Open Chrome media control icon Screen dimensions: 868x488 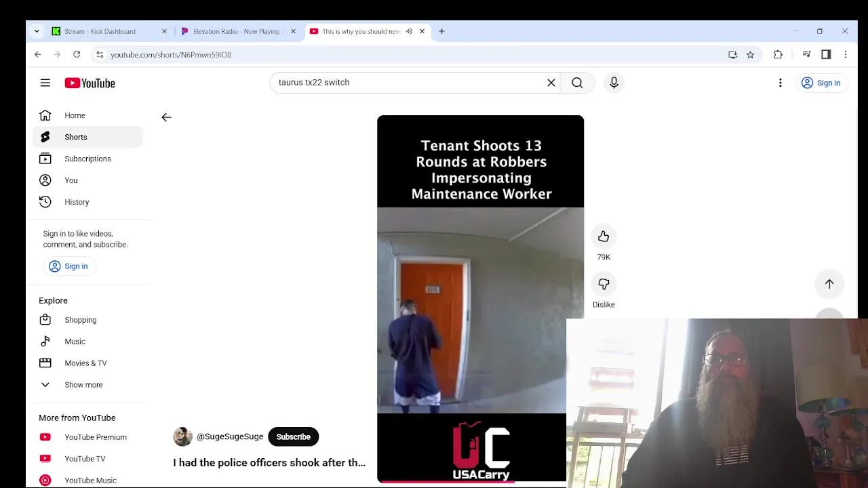pos(806,55)
